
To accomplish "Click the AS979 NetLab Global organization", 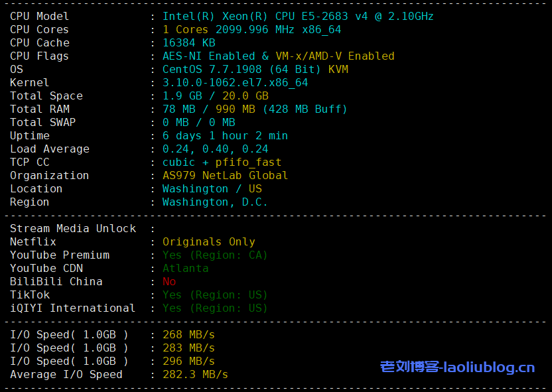I will tap(225, 175).
